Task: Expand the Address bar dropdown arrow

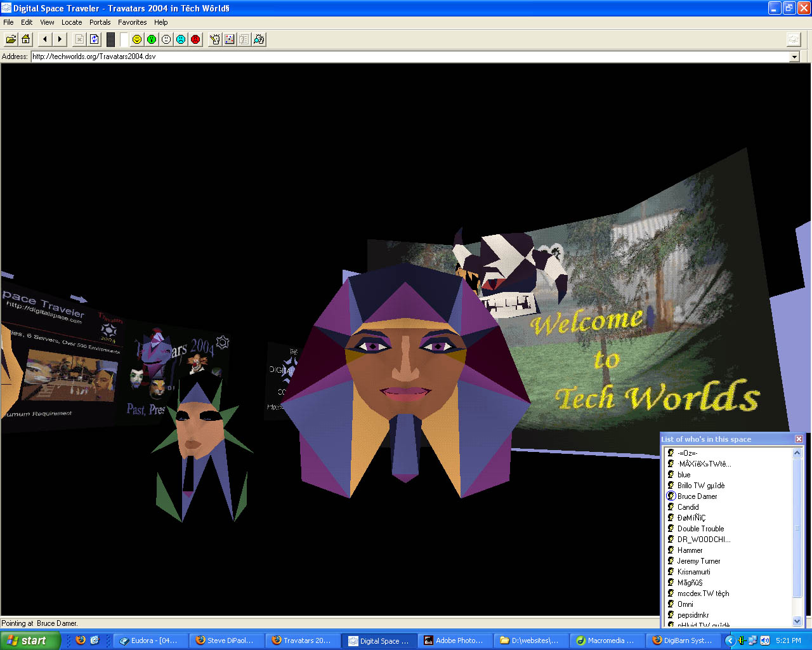Action: tap(794, 56)
